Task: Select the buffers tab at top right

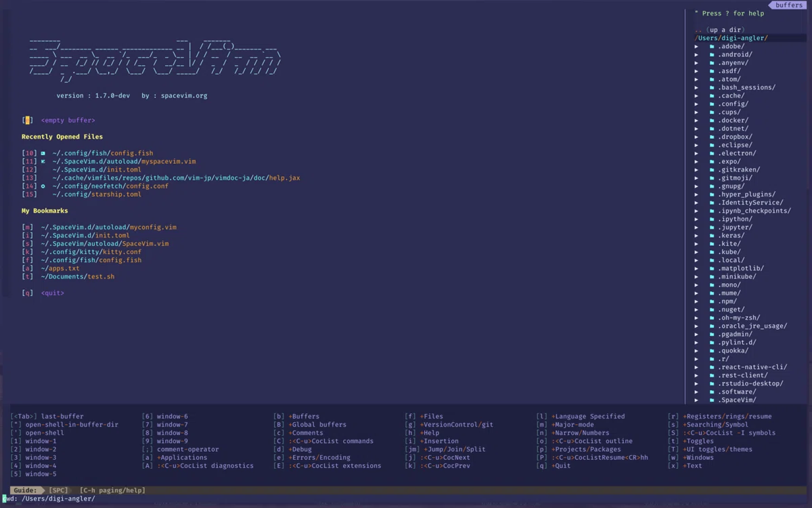Action: click(789, 5)
